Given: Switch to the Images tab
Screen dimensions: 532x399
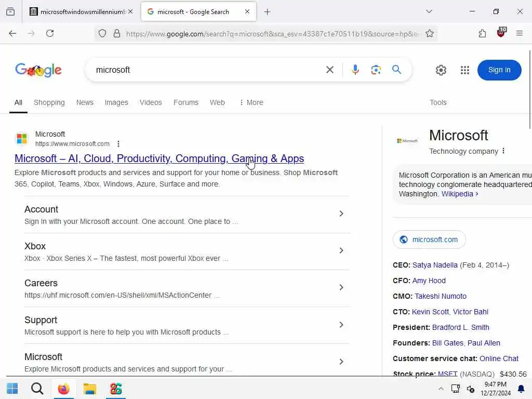Looking at the screenshot, I should click(x=116, y=102).
